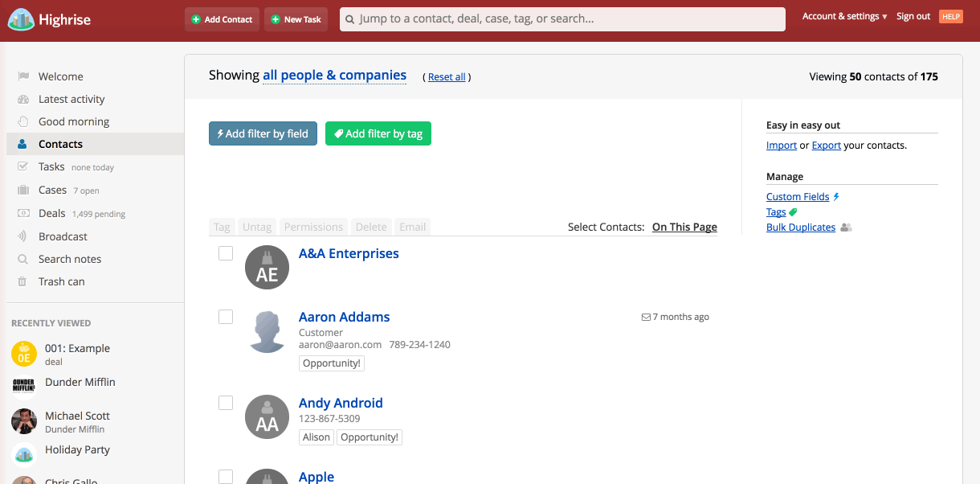Click the Trash can icon in sidebar
The height and width of the screenshot is (484, 980).
(x=23, y=281)
